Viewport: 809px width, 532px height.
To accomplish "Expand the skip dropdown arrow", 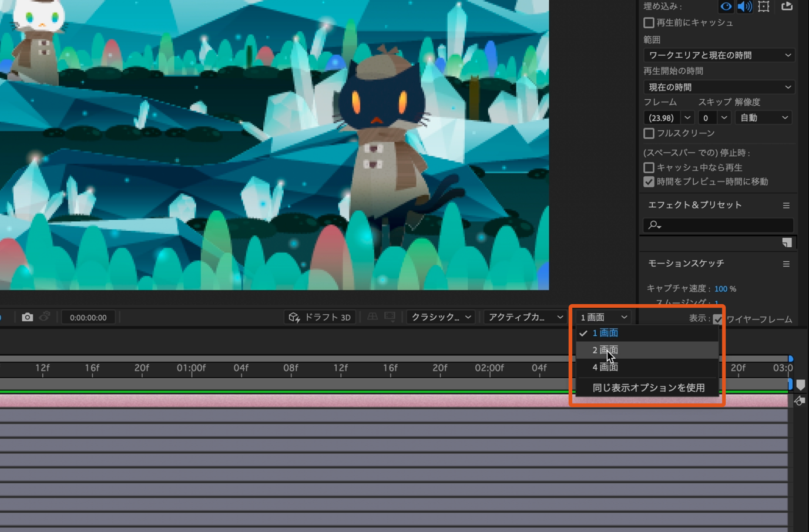I will pos(724,118).
